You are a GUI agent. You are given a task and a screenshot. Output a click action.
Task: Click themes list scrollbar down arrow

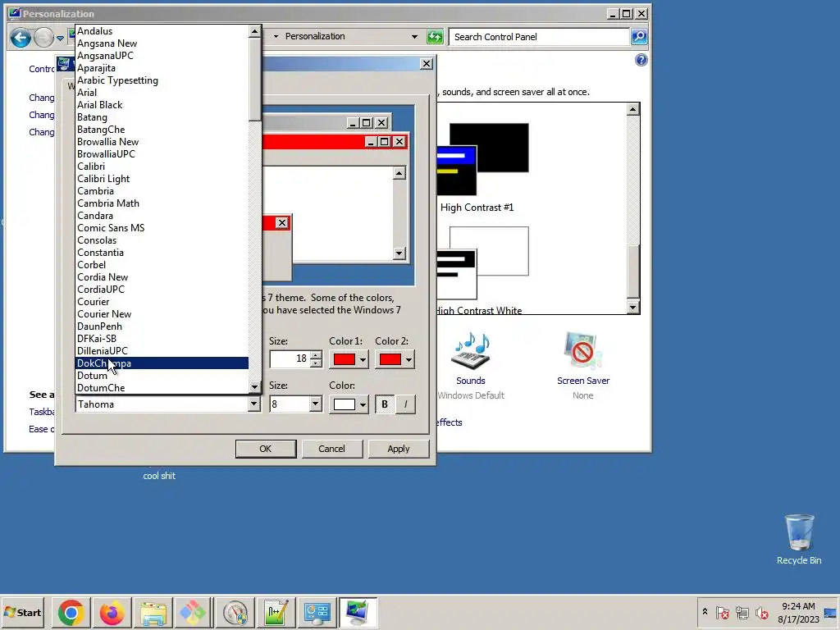[x=632, y=307]
